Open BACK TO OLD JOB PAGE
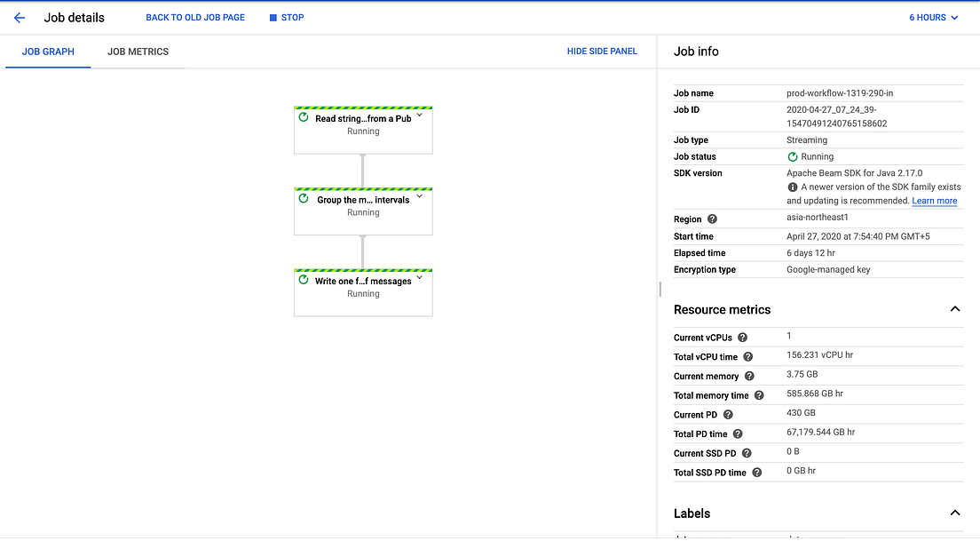980x541 pixels. (x=195, y=17)
